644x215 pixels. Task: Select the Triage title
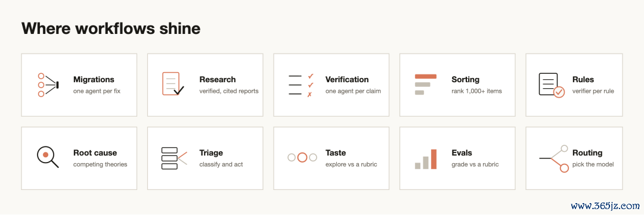[x=211, y=153]
